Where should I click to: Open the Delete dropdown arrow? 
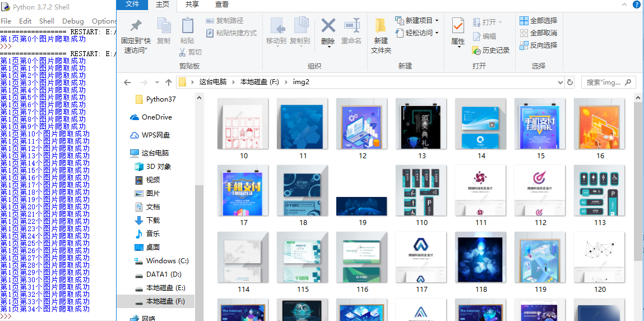[328, 47]
